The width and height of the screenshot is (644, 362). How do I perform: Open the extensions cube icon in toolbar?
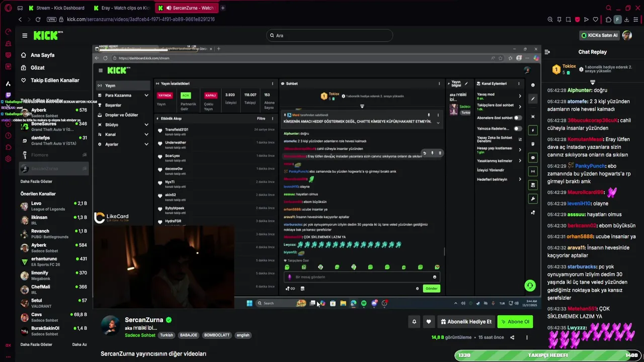click(608, 20)
